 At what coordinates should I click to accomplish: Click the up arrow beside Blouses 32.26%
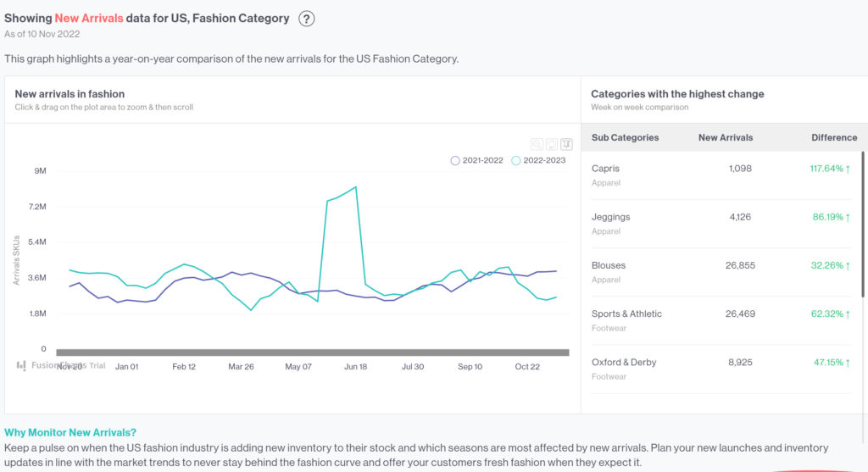click(x=848, y=265)
